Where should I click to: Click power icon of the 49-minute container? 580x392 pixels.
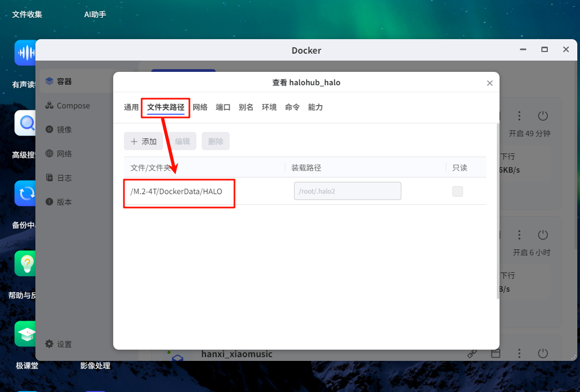(543, 116)
